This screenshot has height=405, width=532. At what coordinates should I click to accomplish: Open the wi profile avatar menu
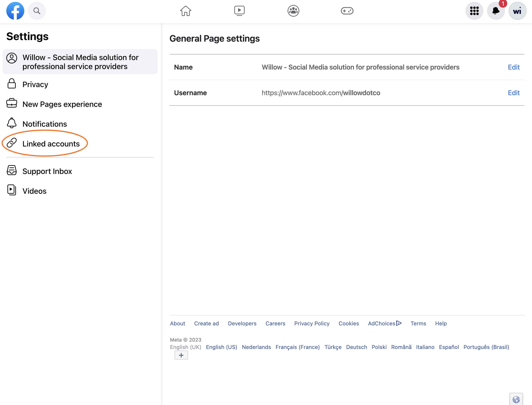pyautogui.click(x=517, y=11)
